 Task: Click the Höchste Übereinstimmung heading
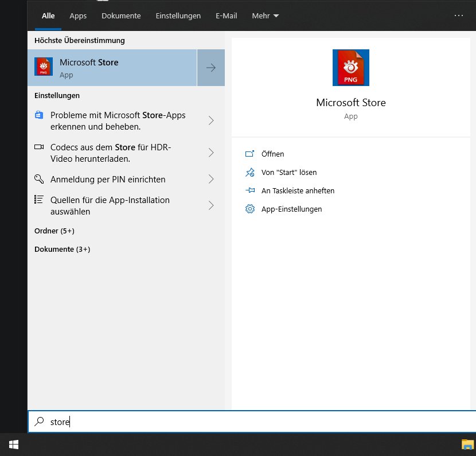pos(80,40)
